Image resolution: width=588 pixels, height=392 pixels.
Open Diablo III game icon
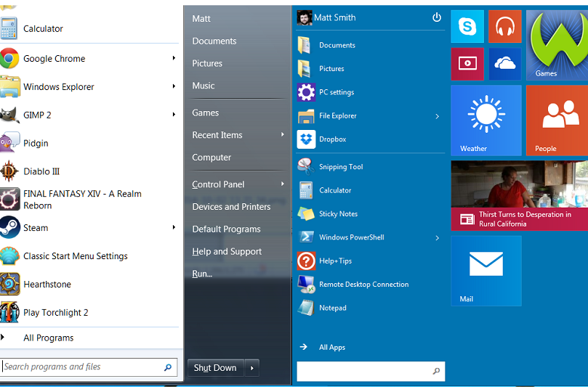click(x=9, y=171)
